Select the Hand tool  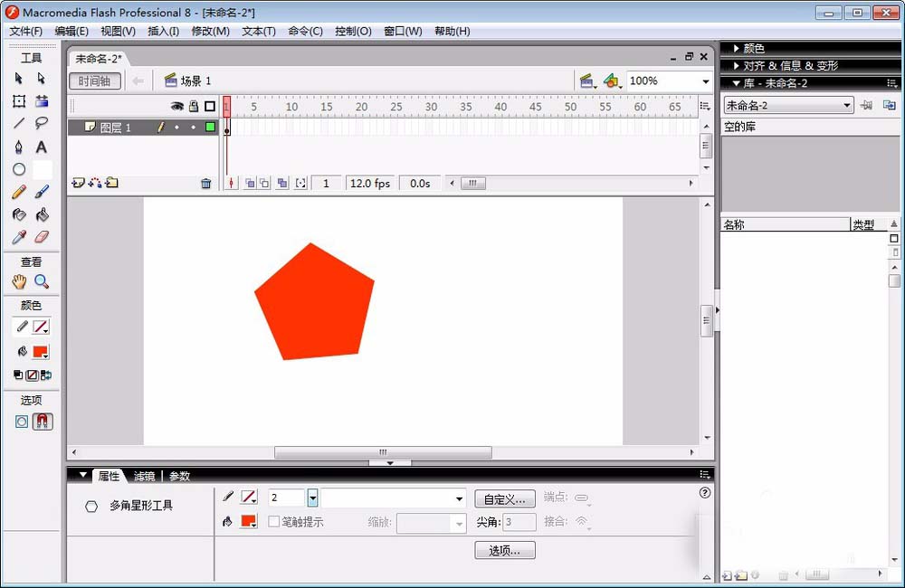(18, 281)
